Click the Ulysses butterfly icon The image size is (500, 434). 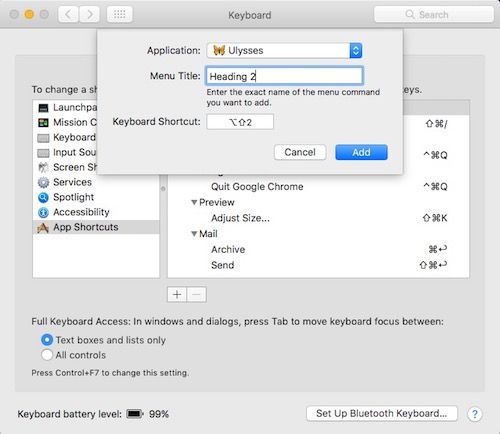point(219,50)
